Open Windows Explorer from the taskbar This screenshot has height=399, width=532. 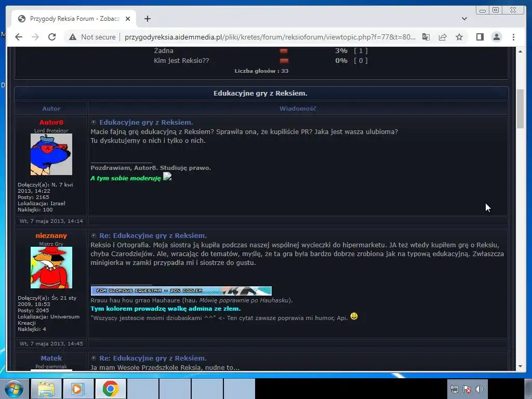coord(46,389)
